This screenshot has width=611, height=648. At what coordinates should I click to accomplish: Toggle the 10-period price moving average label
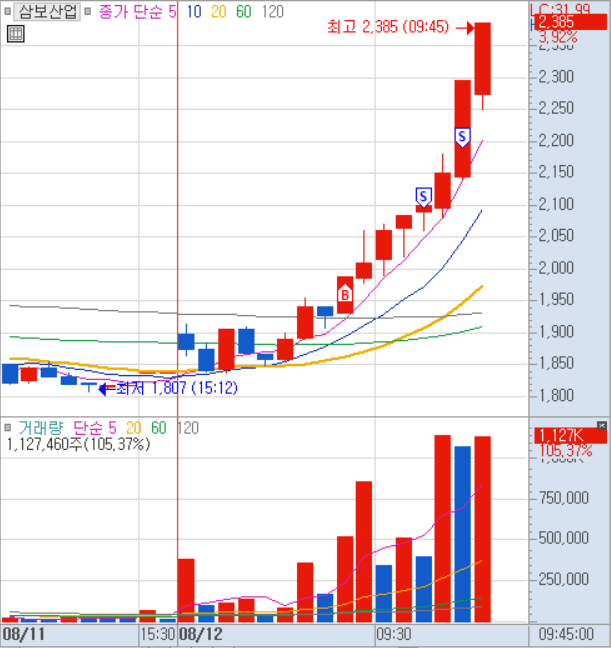click(x=192, y=12)
